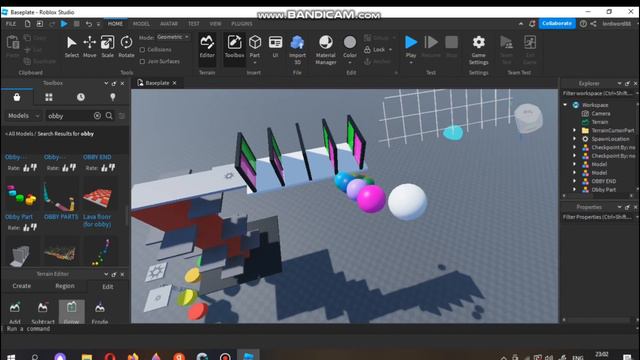Click the share icon next to Collaborate
The image size is (640, 360).
click(x=593, y=24)
